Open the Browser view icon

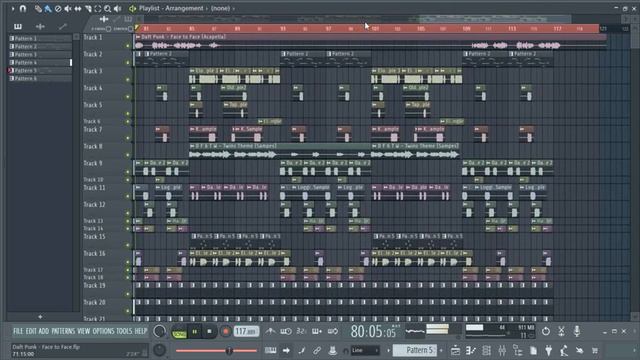pos(518,350)
